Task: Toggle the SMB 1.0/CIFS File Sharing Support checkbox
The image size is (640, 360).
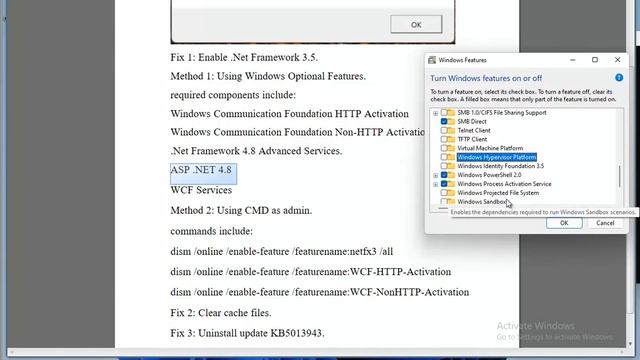Action: click(x=444, y=113)
